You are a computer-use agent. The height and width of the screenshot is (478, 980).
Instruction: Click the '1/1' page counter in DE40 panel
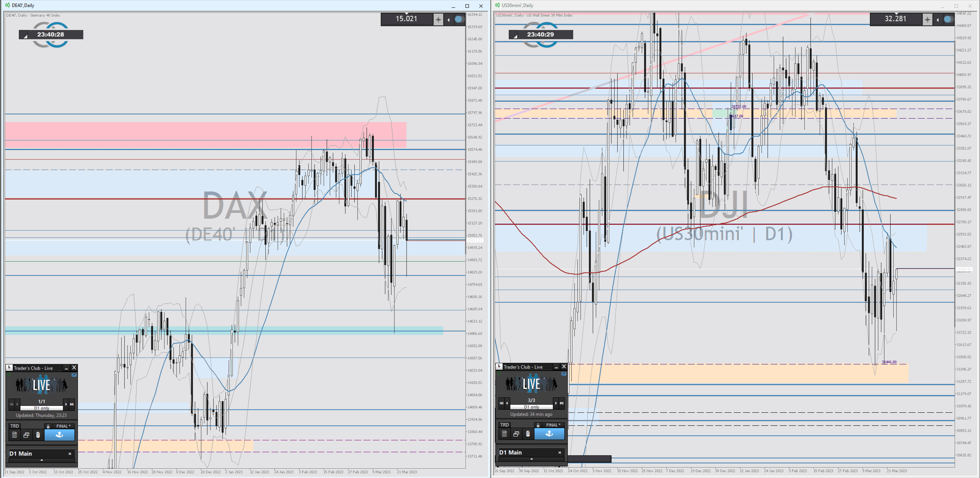41,401
